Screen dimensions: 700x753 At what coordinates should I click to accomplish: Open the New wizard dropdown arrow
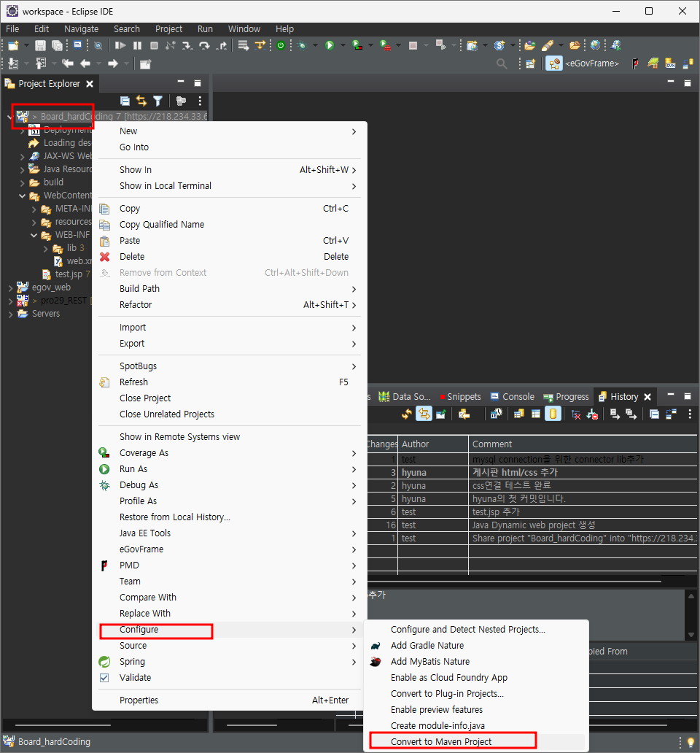coord(26,46)
